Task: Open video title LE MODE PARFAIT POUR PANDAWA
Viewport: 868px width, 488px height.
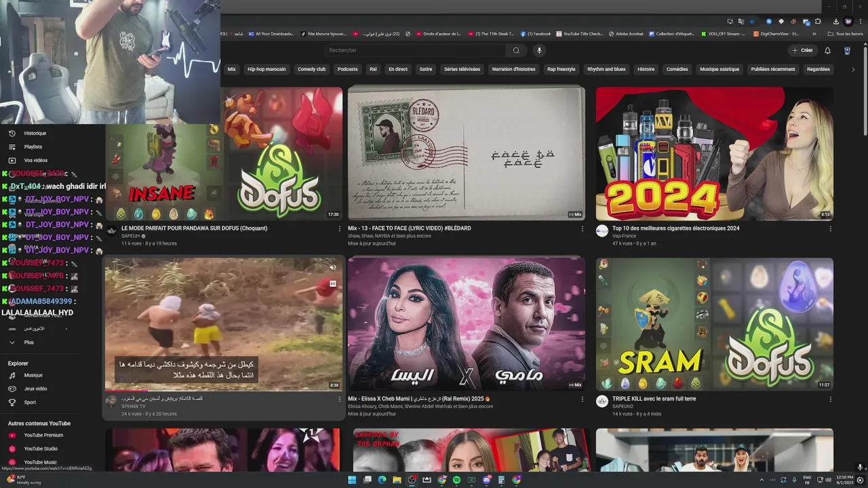Action: coord(195,228)
